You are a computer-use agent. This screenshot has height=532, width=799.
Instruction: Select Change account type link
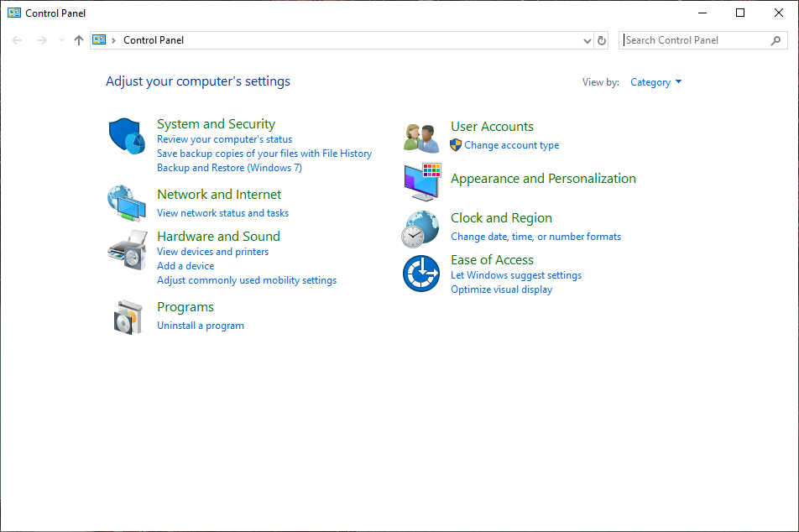[x=512, y=145]
